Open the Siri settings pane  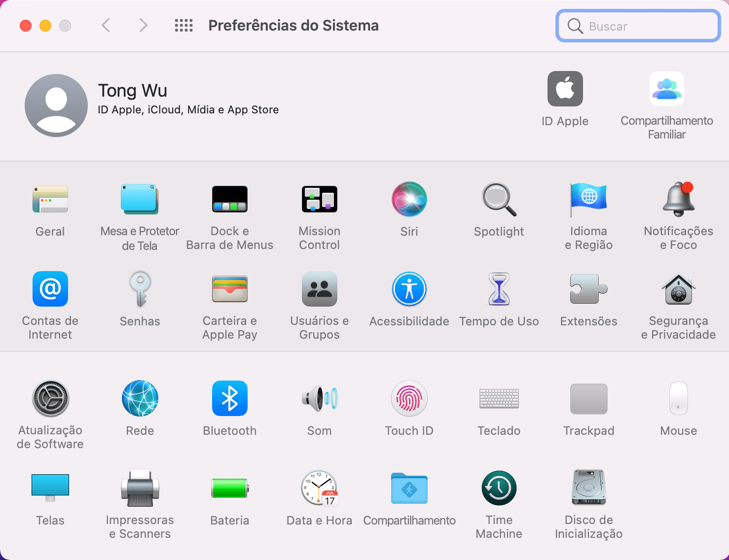[409, 200]
